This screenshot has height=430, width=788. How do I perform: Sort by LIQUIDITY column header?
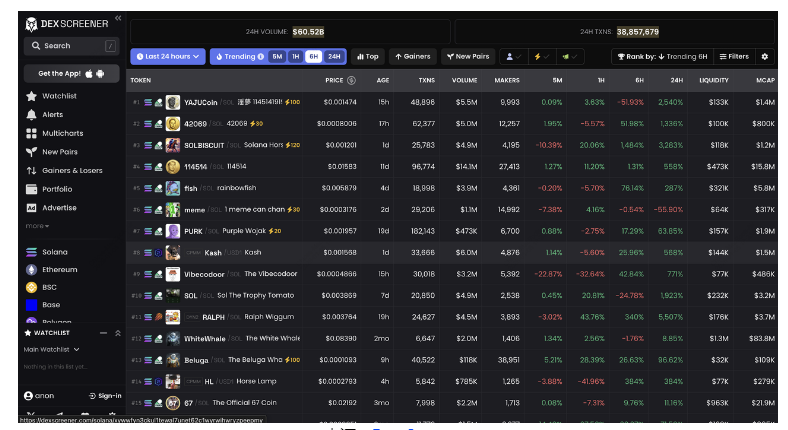714,80
